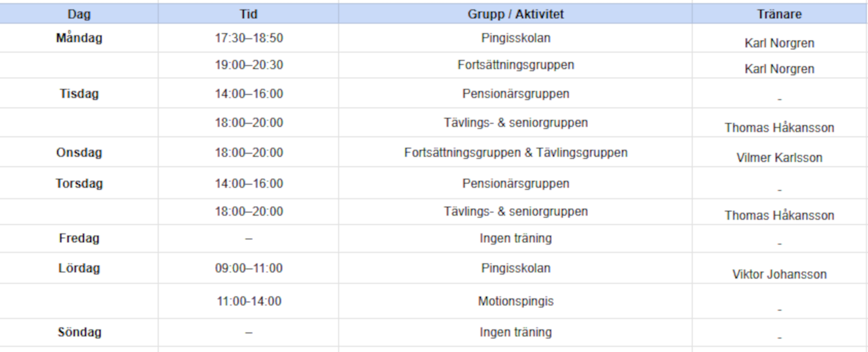The height and width of the screenshot is (352, 868).
Task: Select the Tränare header cell
Action: click(779, 14)
